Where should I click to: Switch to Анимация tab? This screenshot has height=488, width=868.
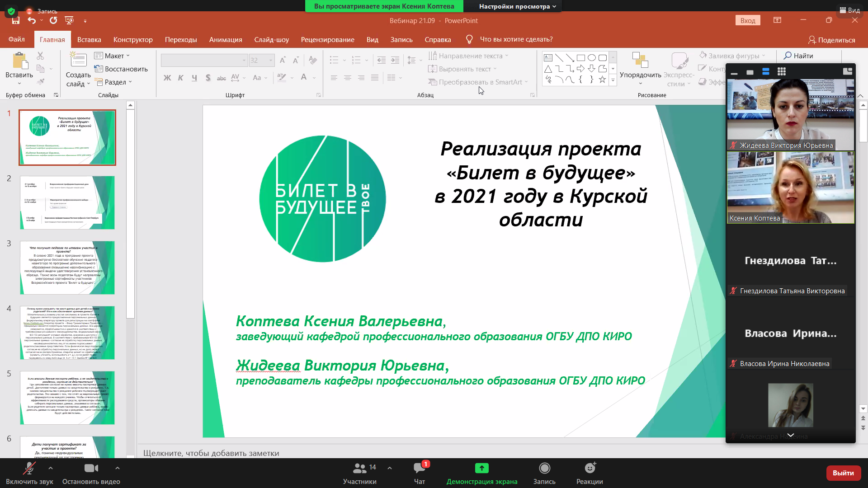[226, 39]
